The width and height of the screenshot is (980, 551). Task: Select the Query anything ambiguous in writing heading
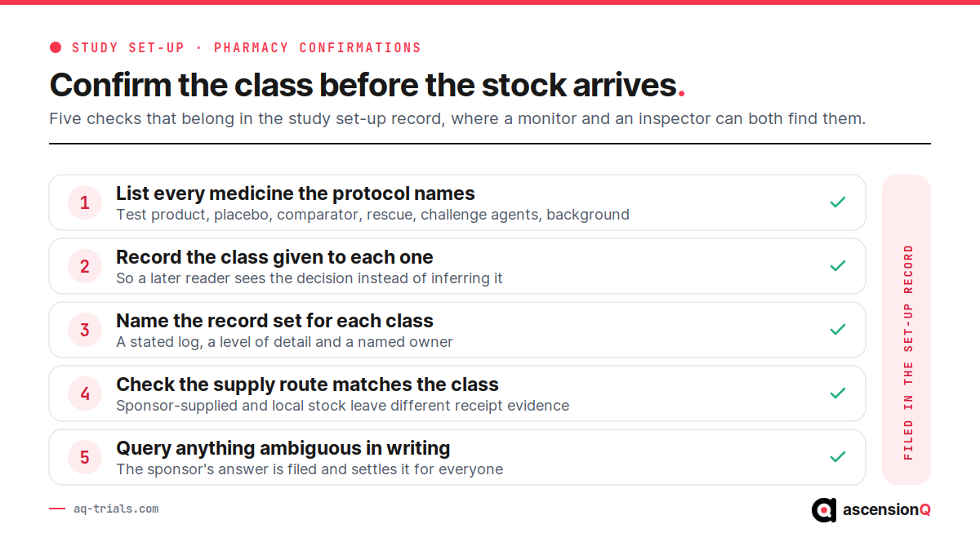[x=283, y=448]
